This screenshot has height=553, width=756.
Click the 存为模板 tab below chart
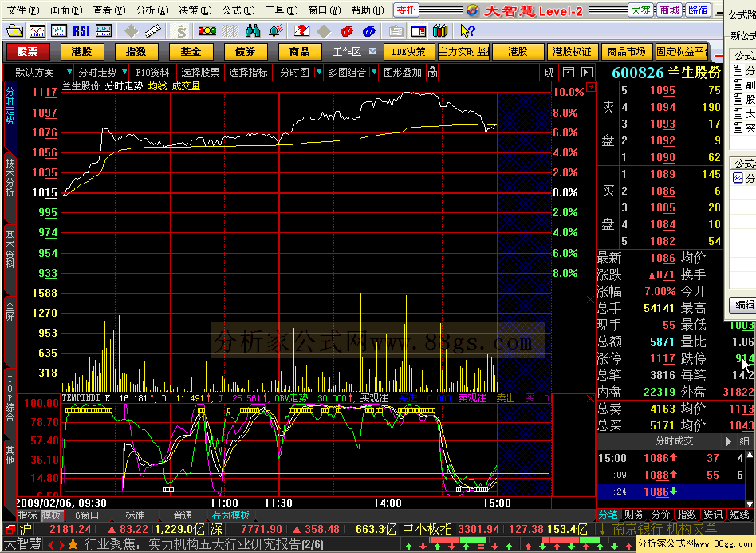coord(231,515)
